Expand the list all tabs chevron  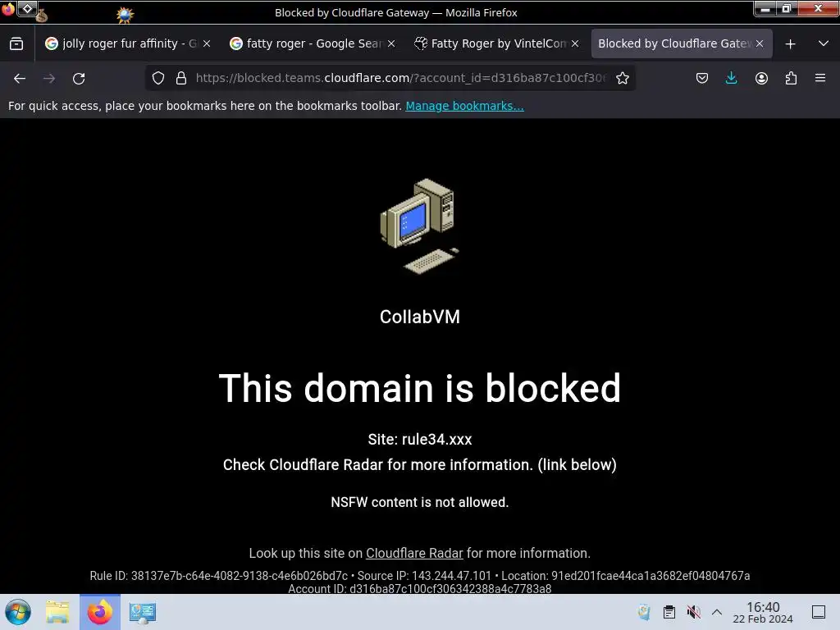pyautogui.click(x=824, y=43)
